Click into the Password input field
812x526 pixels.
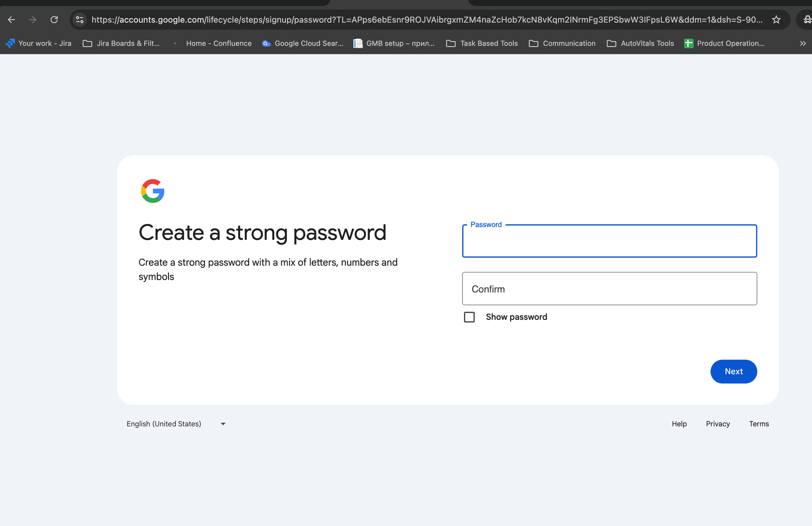coord(609,241)
